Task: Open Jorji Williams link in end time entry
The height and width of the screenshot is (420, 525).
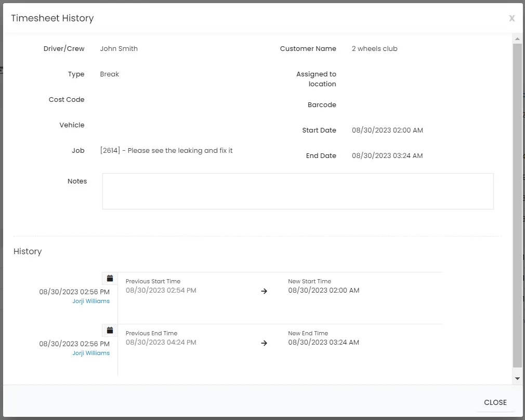Action: (91, 353)
